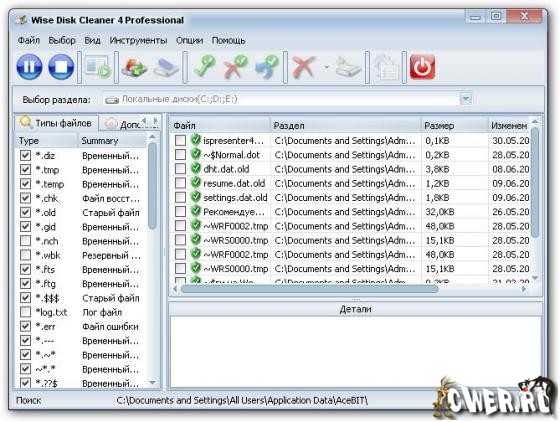
Task: Uncheck the *.diz file type
Action: pos(25,155)
